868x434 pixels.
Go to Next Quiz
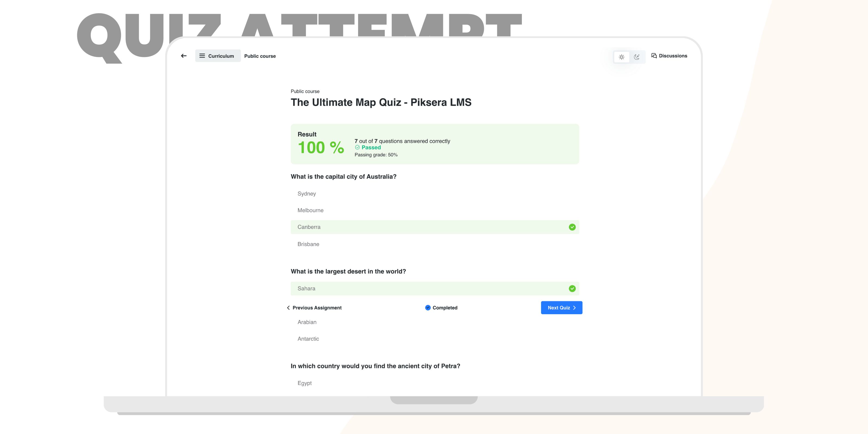[559, 308]
